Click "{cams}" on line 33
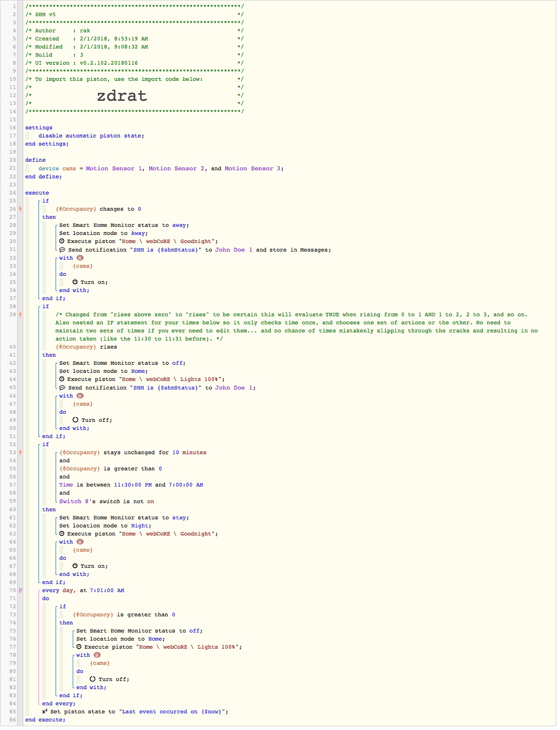The image size is (560, 730). 83,266
